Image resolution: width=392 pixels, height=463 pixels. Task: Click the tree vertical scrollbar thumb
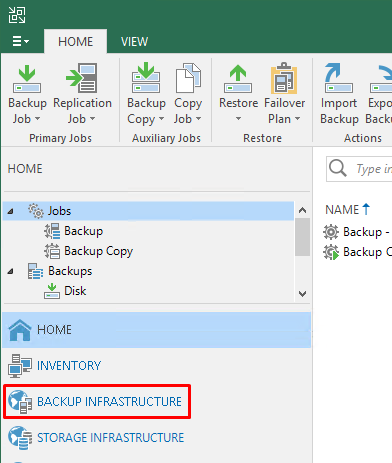tap(302, 237)
